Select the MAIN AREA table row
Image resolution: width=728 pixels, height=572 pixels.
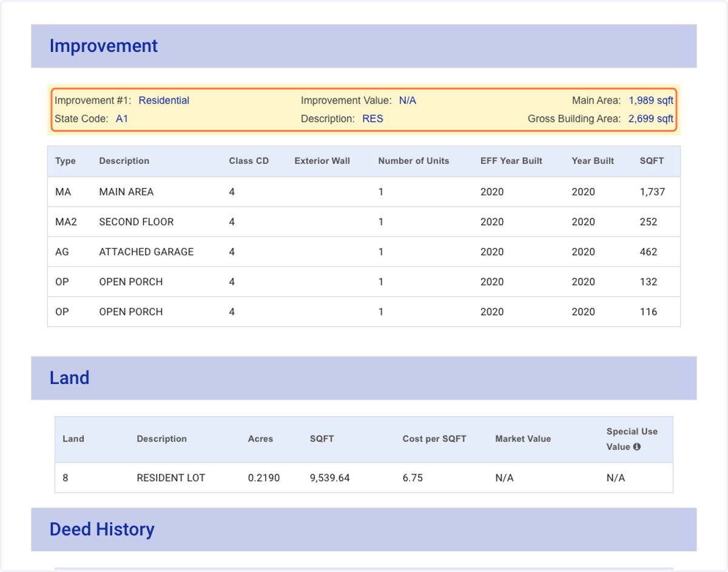[364, 192]
